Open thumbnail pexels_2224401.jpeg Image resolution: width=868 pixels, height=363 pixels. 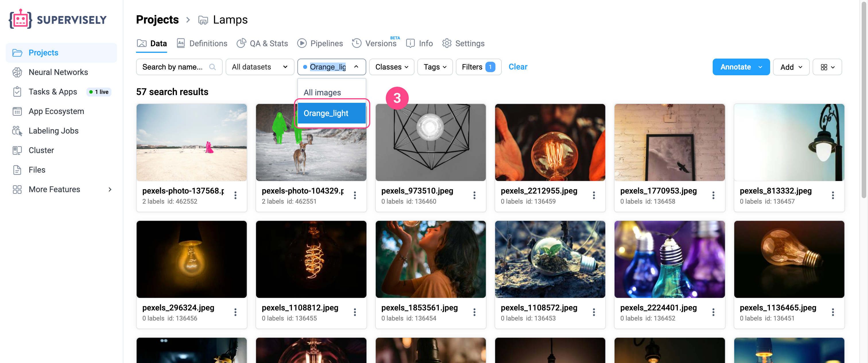coord(669,259)
